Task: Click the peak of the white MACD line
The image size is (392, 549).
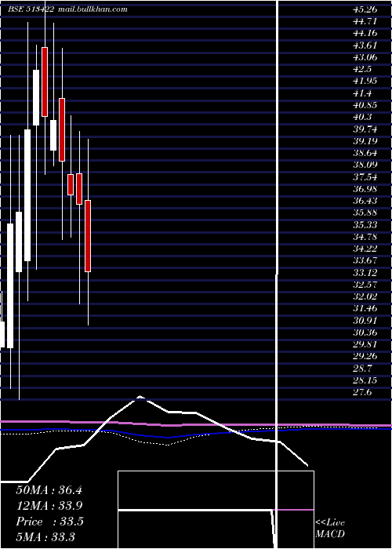Action: coord(140,397)
